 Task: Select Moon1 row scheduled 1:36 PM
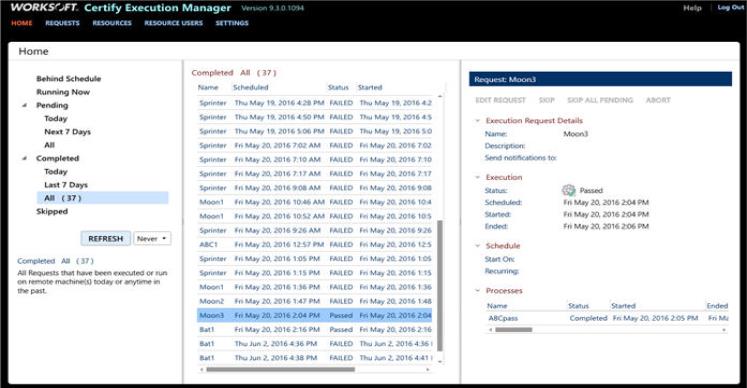tap(315, 287)
